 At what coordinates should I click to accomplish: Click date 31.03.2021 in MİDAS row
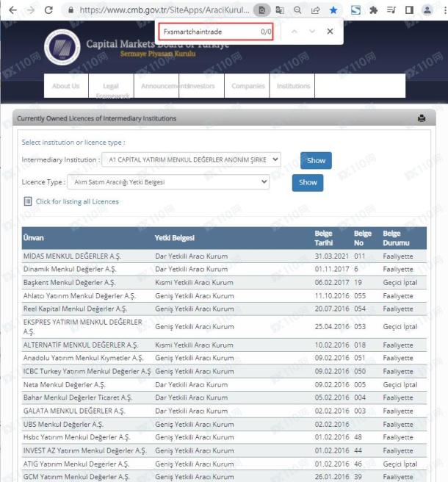pos(331,256)
